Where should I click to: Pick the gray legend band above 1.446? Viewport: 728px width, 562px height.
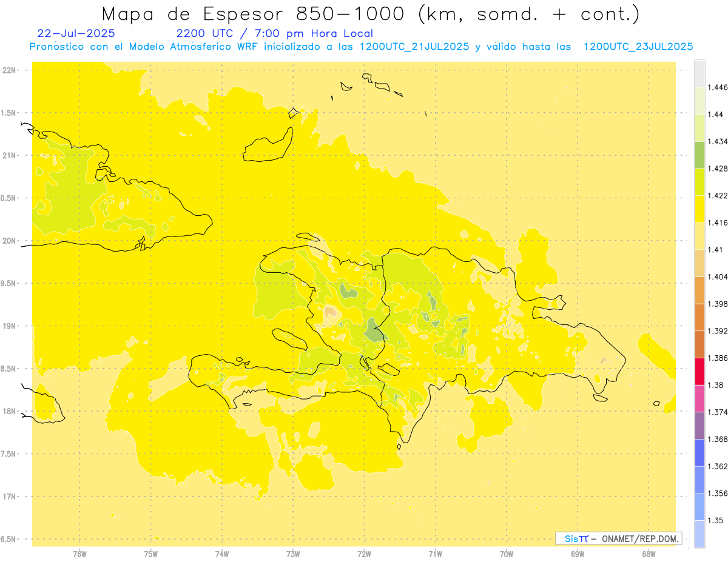tap(699, 73)
